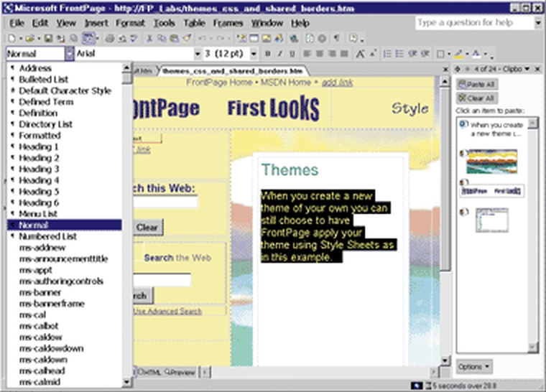Open the Open-file dropdown arrow
Image resolution: width=546 pixels, height=392 pixels.
click(39, 38)
